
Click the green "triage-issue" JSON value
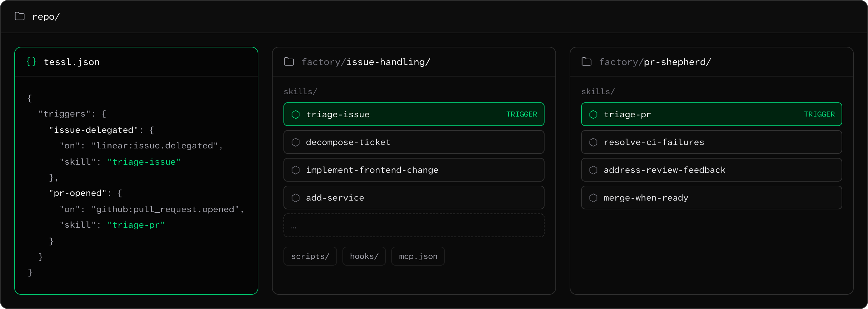(x=144, y=162)
